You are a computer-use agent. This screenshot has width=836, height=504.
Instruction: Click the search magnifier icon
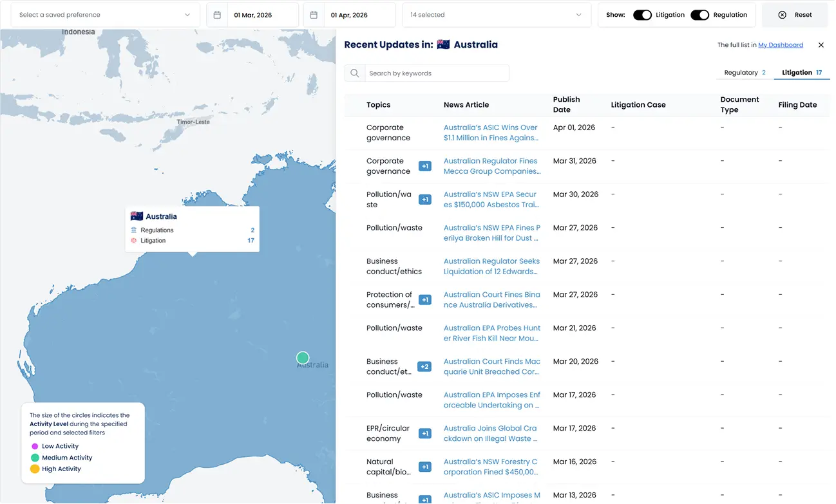point(355,73)
